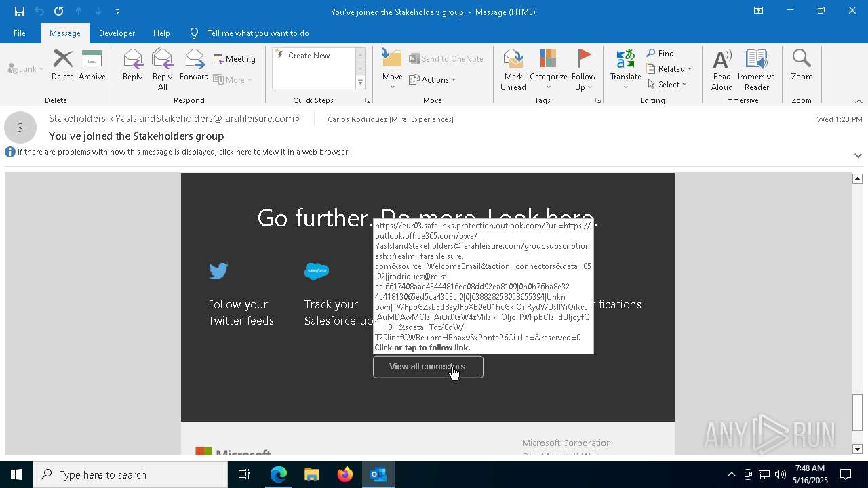Forward this email

(x=194, y=65)
